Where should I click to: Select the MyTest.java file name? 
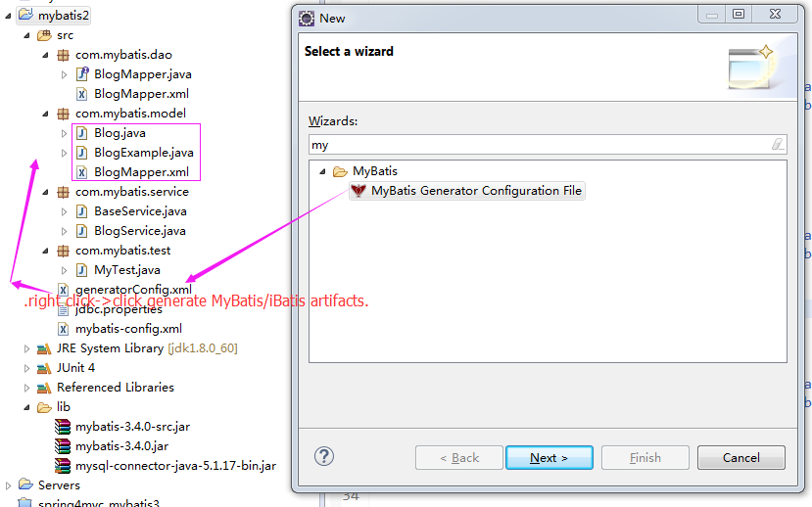click(x=127, y=270)
